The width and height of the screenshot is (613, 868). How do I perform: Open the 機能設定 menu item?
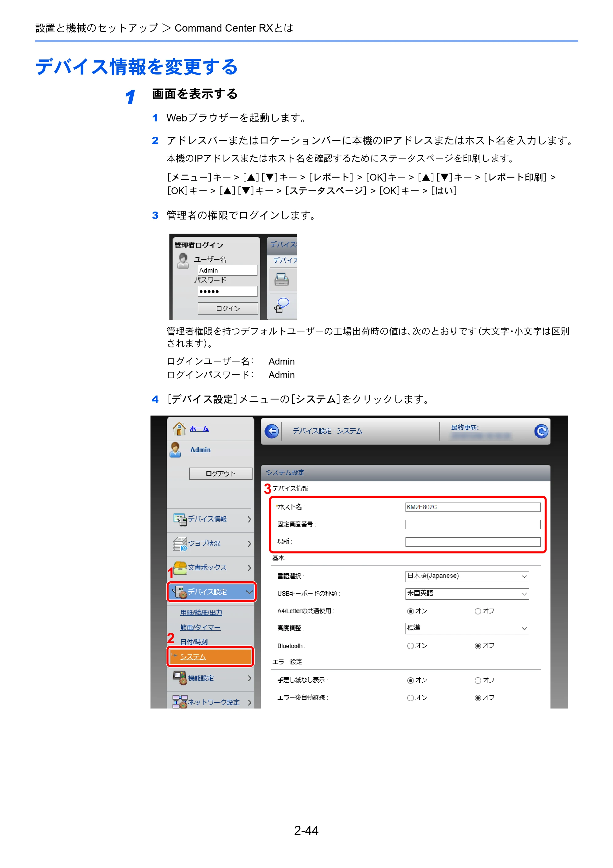(211, 678)
